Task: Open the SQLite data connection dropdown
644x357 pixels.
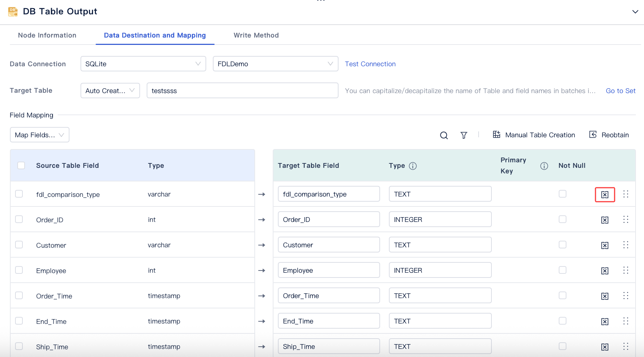Action: [x=143, y=64]
